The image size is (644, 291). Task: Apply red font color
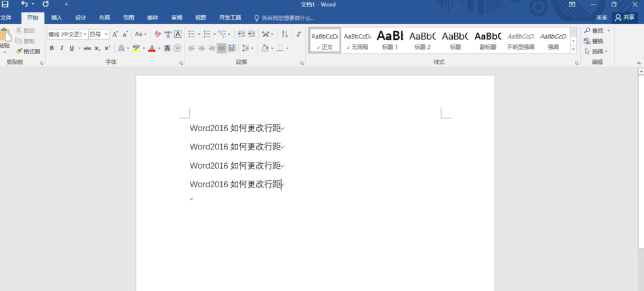152,48
